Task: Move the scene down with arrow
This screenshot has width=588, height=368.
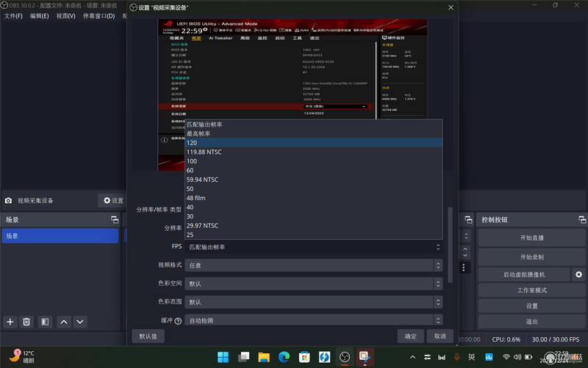Action: [x=80, y=322]
